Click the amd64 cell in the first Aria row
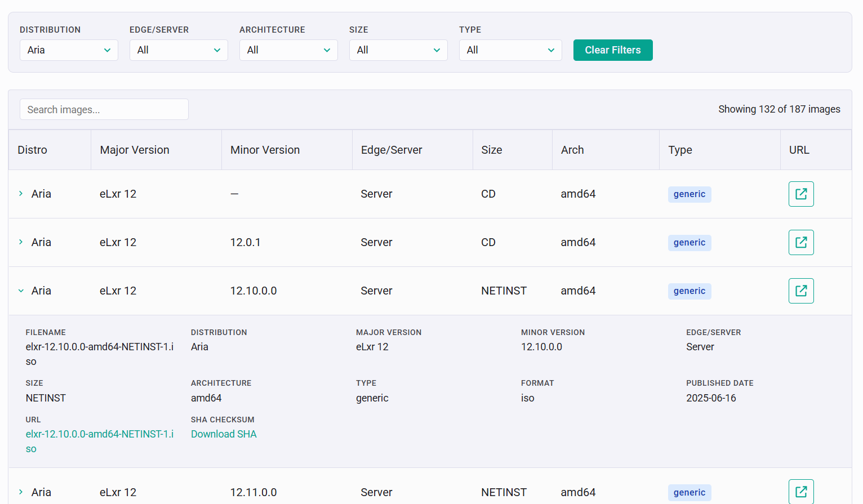 [578, 194]
